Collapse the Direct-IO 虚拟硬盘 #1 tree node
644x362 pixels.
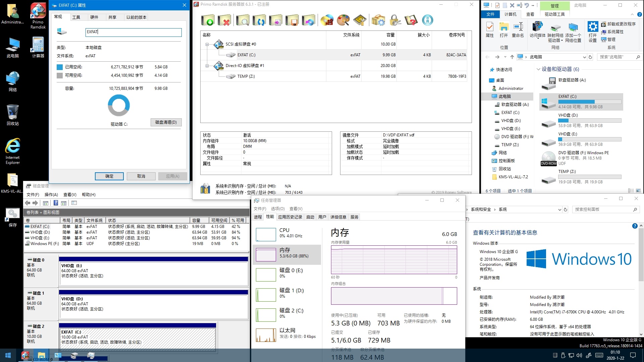[x=207, y=66]
